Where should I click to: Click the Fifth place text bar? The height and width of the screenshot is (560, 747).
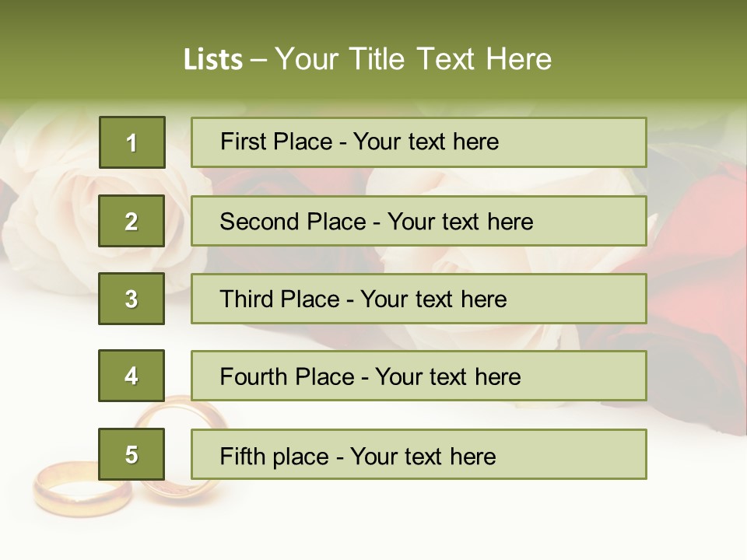pos(419,455)
